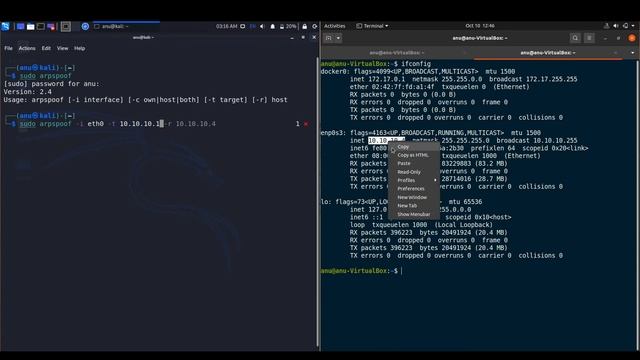The height and width of the screenshot is (360, 640).
Task: Open the Help menu in Kali terminal
Action: click(x=80, y=48)
